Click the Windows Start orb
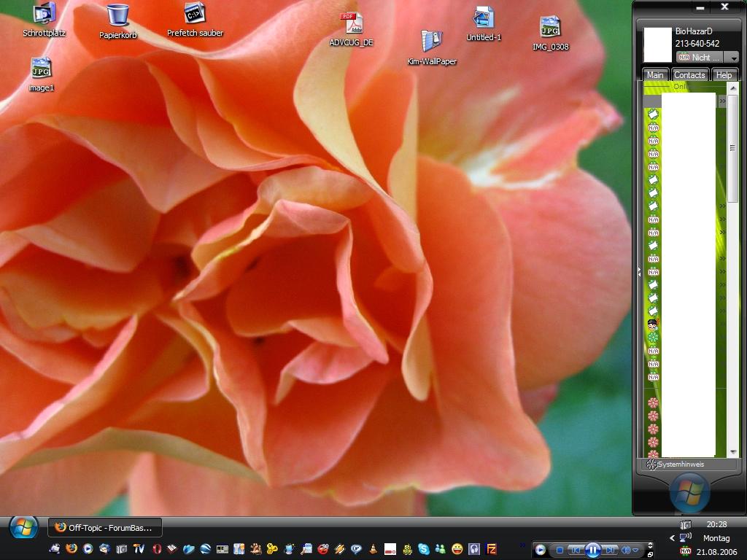Viewport: 747px width, 560px height. 23,527
